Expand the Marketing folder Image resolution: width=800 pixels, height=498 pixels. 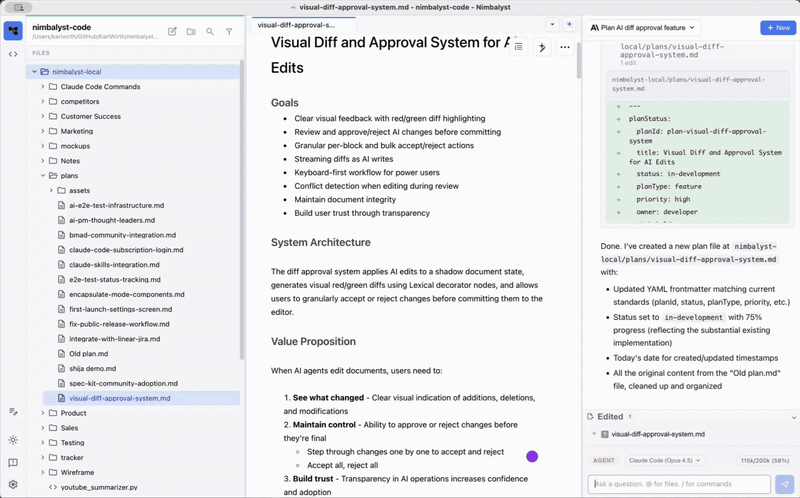click(x=43, y=131)
